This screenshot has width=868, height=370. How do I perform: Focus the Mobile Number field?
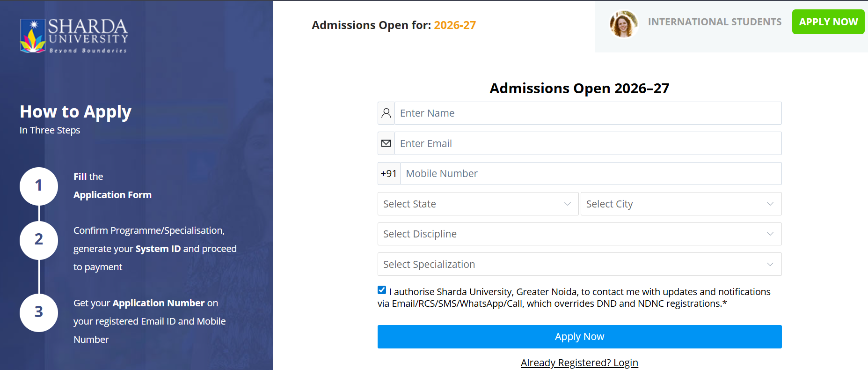591,174
